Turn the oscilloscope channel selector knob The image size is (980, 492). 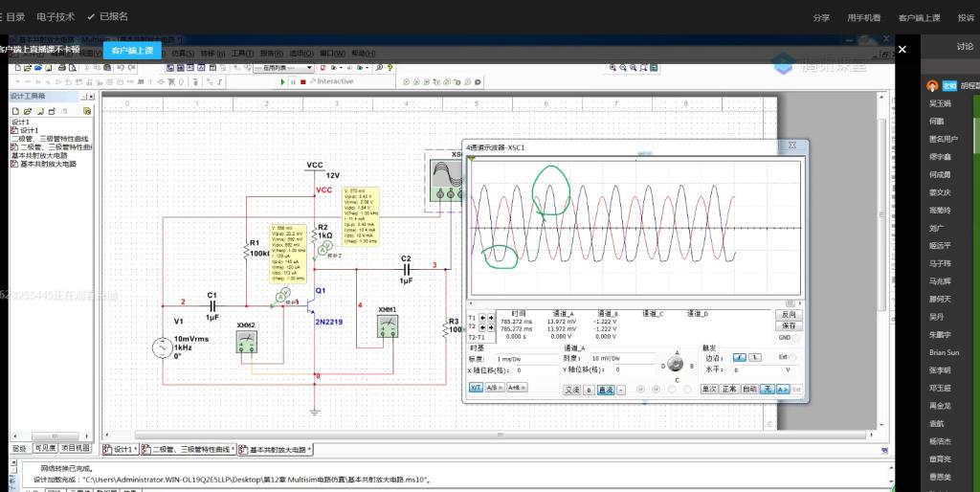click(x=674, y=365)
